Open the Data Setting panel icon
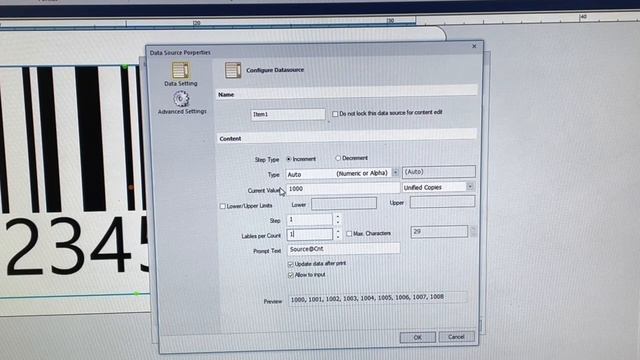Screen dimensions: 640x360 [x=181, y=71]
